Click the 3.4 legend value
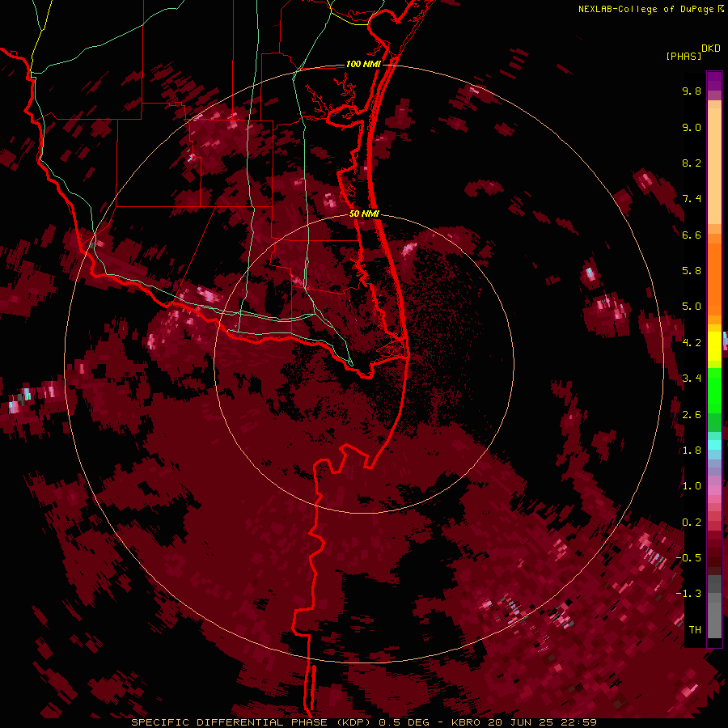 tap(692, 379)
